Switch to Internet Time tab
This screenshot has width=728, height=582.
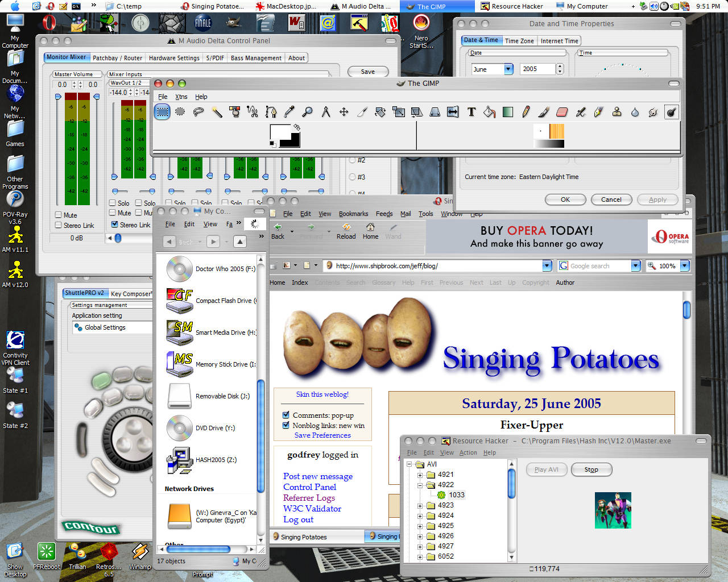pyautogui.click(x=559, y=41)
